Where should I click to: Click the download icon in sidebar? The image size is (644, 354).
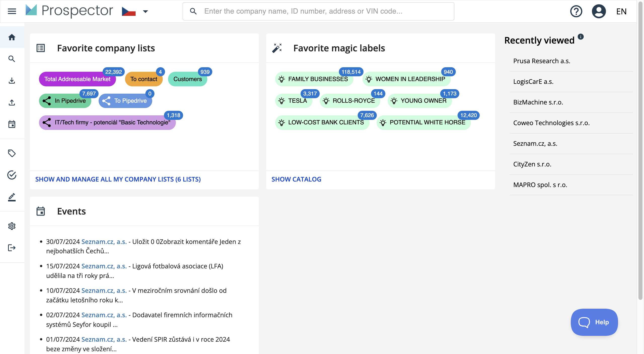point(12,81)
